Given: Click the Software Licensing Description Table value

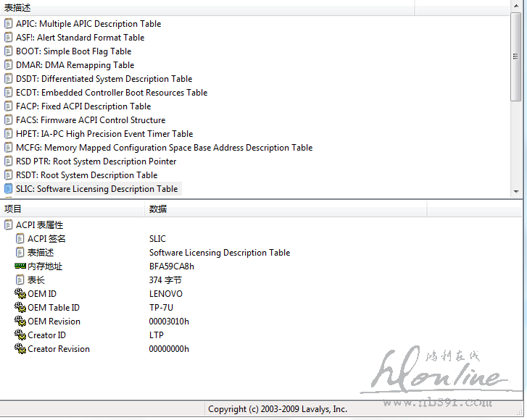Looking at the screenshot, I should click(220, 253).
